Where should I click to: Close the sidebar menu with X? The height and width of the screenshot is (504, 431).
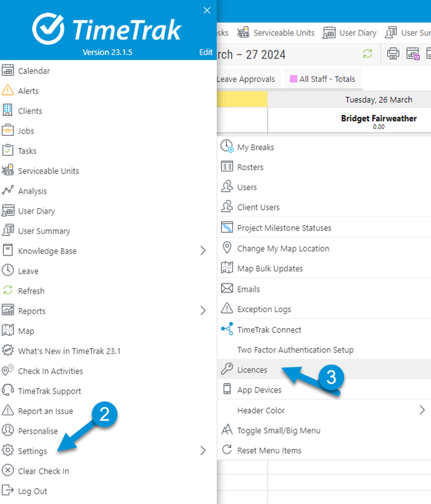tap(207, 10)
